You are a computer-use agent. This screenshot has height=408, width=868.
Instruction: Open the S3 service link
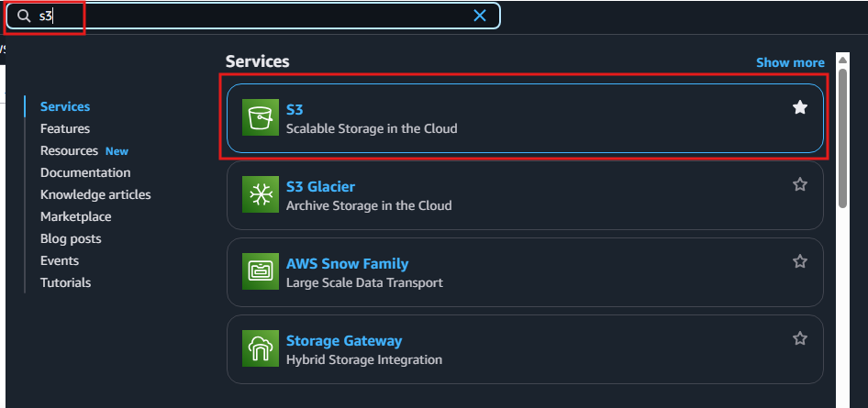295,109
